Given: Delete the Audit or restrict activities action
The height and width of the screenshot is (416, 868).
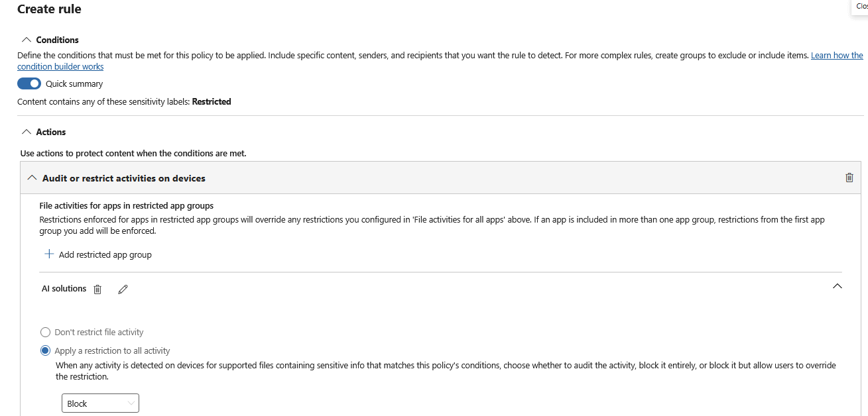Looking at the screenshot, I should pos(849,178).
